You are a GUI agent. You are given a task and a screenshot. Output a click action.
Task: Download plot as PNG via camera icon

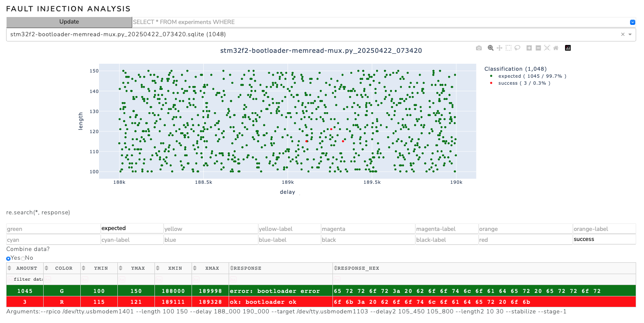pyautogui.click(x=479, y=48)
